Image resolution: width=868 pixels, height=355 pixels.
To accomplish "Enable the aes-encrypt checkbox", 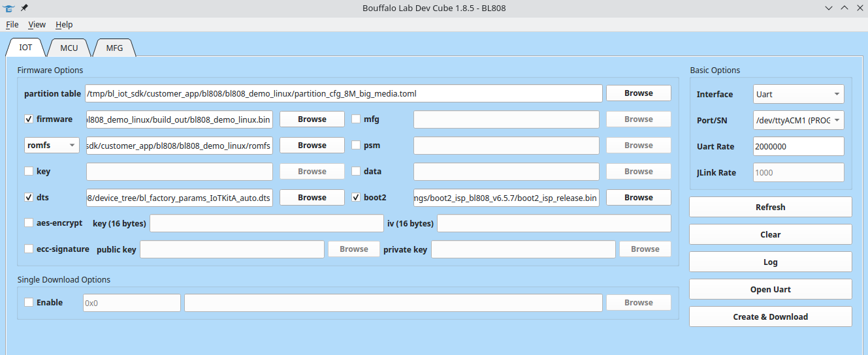I will 29,223.
